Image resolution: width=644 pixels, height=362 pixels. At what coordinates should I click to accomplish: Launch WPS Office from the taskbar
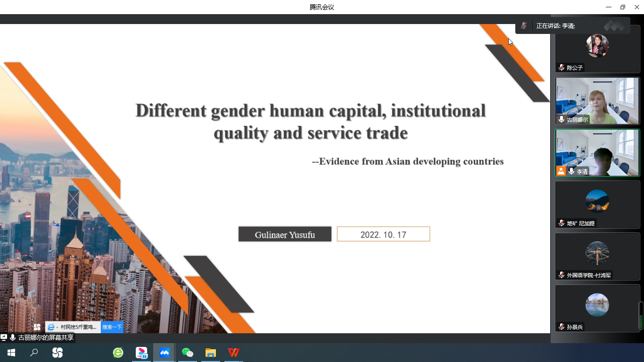[x=233, y=353]
